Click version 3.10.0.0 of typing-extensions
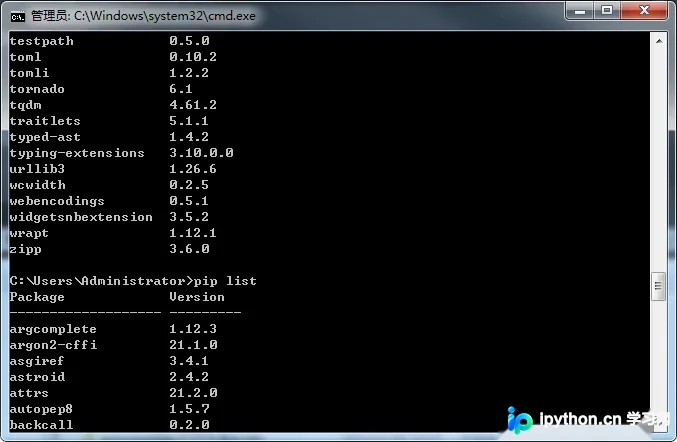Viewport: 677px width, 442px height. pyautogui.click(x=201, y=153)
